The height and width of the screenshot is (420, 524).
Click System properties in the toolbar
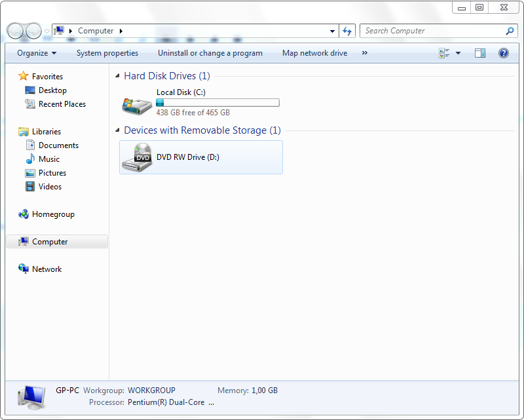click(107, 53)
